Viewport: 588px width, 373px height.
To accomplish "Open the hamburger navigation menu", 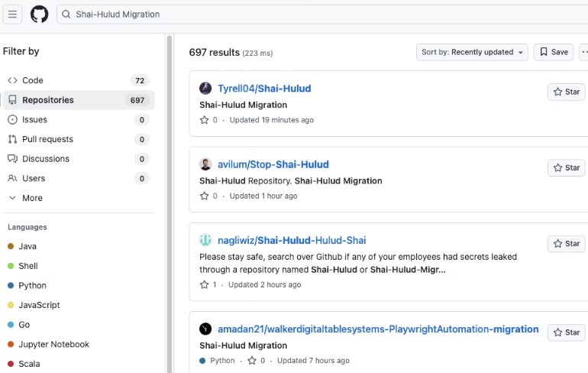I will (x=12, y=15).
